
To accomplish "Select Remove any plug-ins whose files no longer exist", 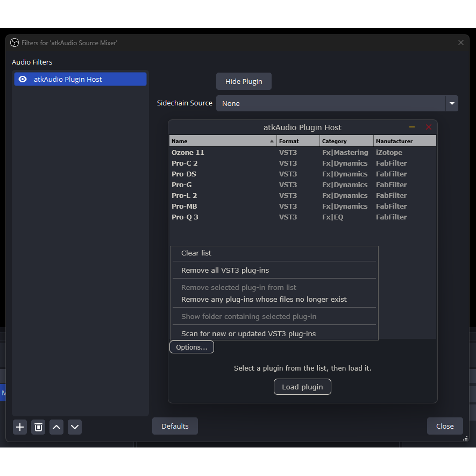I will click(274, 300).
